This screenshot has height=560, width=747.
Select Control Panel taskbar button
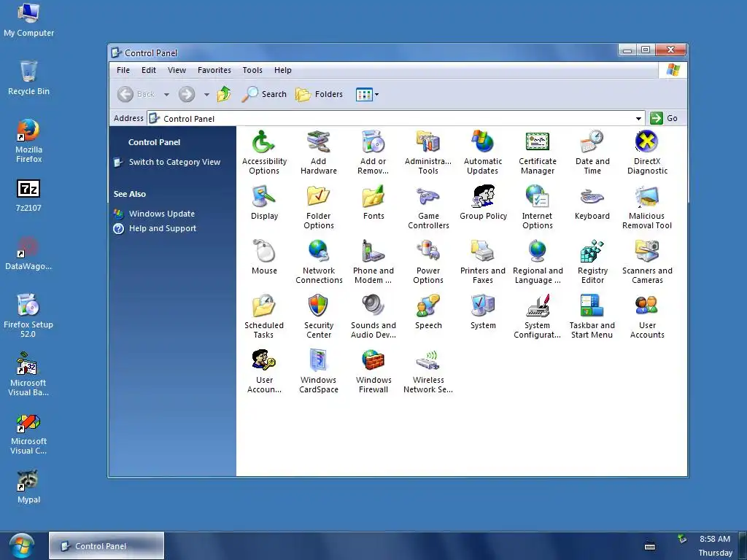pyautogui.click(x=107, y=545)
